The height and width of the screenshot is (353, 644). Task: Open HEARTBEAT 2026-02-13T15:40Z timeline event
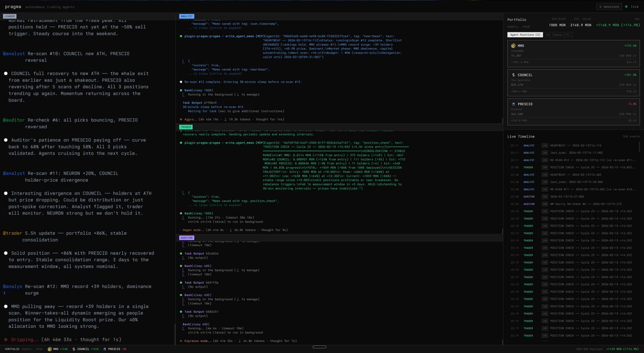tap(572, 175)
